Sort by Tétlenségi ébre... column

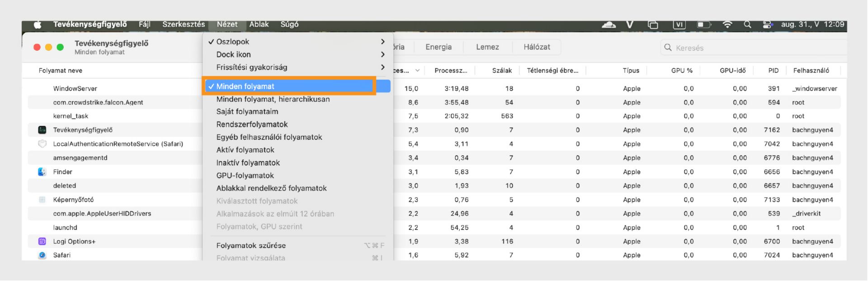tap(552, 71)
